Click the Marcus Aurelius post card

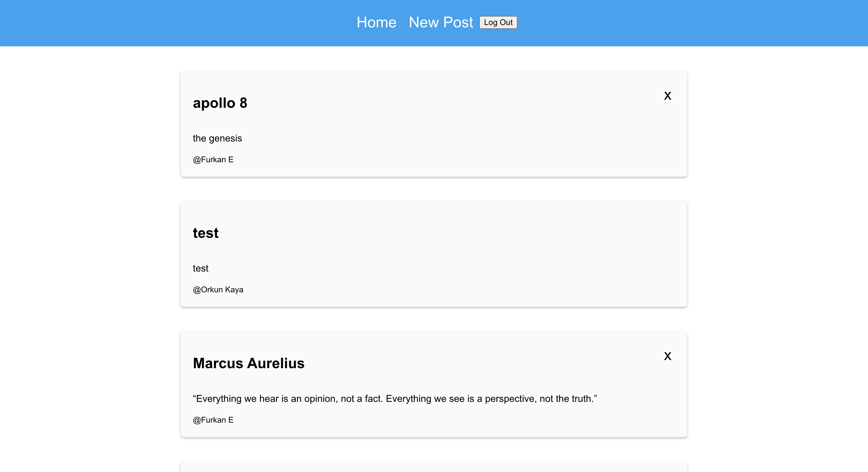(433, 384)
